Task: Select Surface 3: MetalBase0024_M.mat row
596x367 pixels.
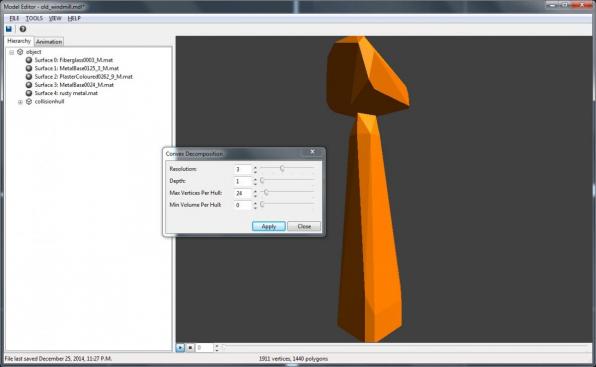Action: coord(74,85)
